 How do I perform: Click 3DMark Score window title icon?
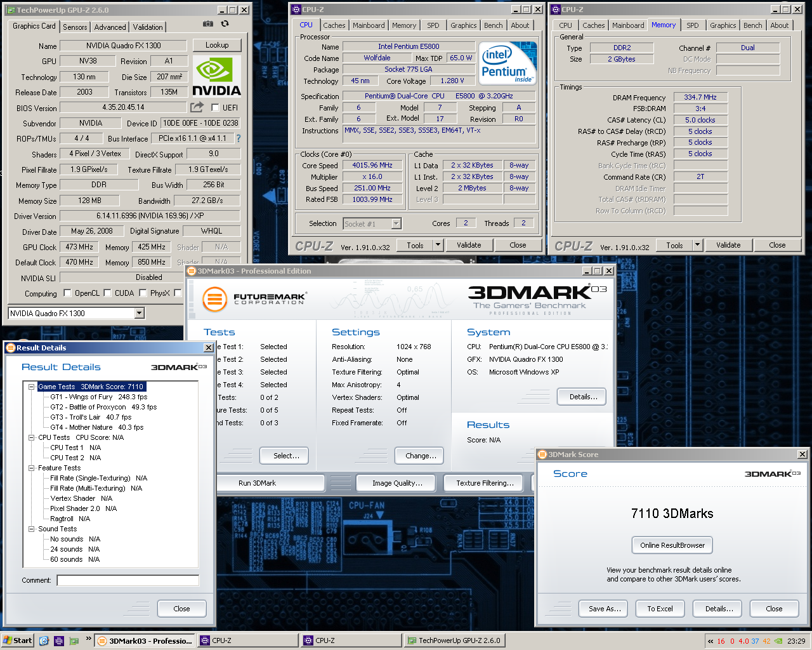[542, 454]
